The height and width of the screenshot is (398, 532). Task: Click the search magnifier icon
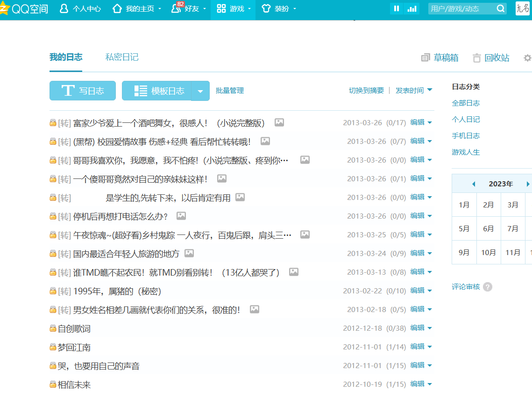point(500,8)
